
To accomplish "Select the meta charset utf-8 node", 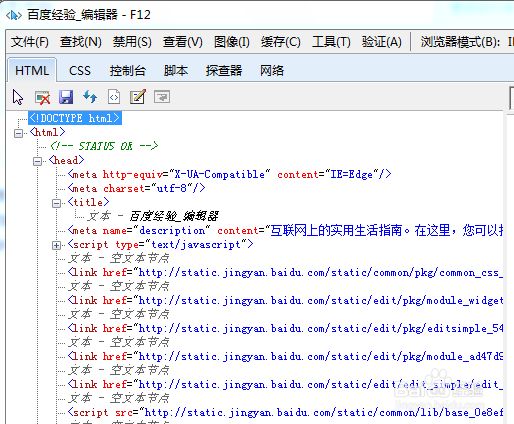I will pos(136,188).
